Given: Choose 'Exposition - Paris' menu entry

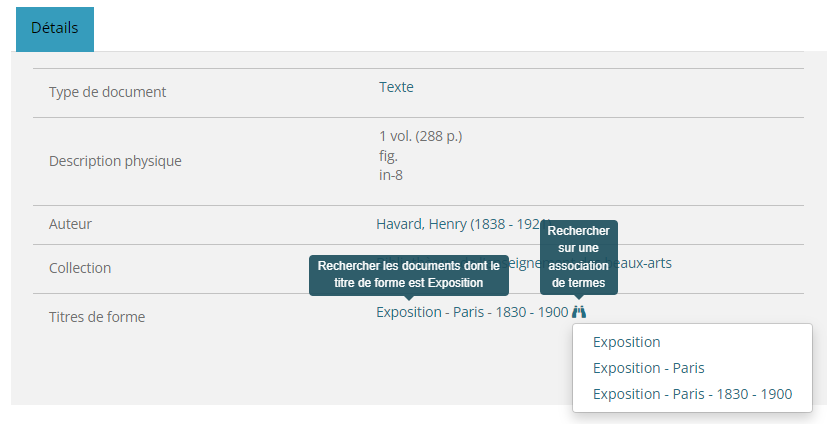Looking at the screenshot, I should point(649,368).
